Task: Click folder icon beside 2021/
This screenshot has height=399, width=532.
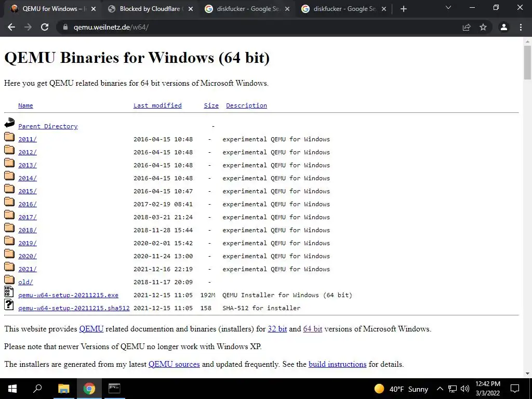Action: [9, 267]
